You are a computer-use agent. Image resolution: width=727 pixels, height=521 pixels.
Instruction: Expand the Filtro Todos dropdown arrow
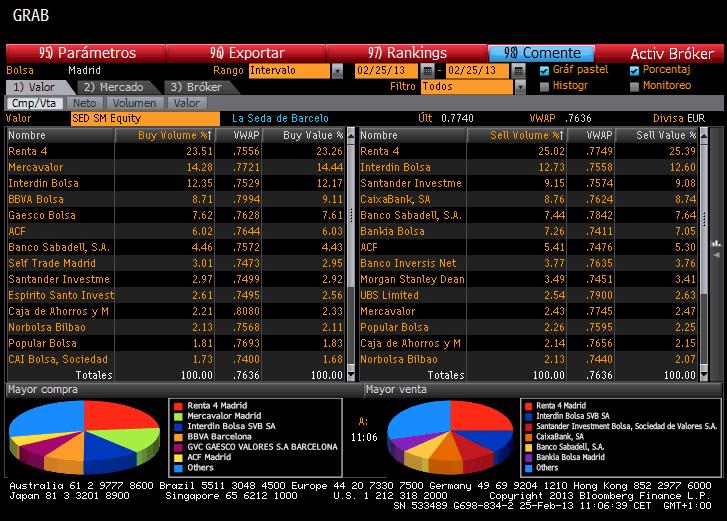pos(520,87)
